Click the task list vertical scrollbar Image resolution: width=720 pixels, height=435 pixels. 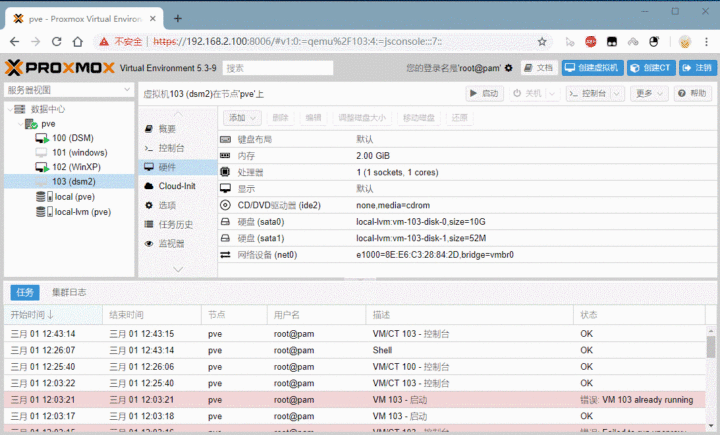pos(710,347)
